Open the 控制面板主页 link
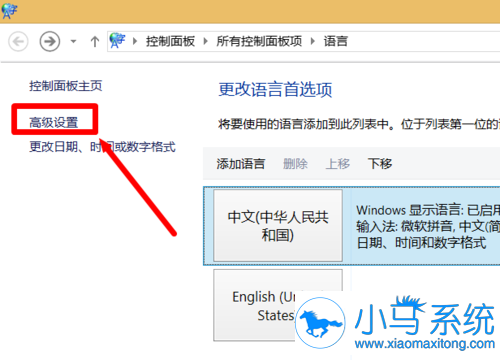The width and height of the screenshot is (500, 360). tap(65, 86)
